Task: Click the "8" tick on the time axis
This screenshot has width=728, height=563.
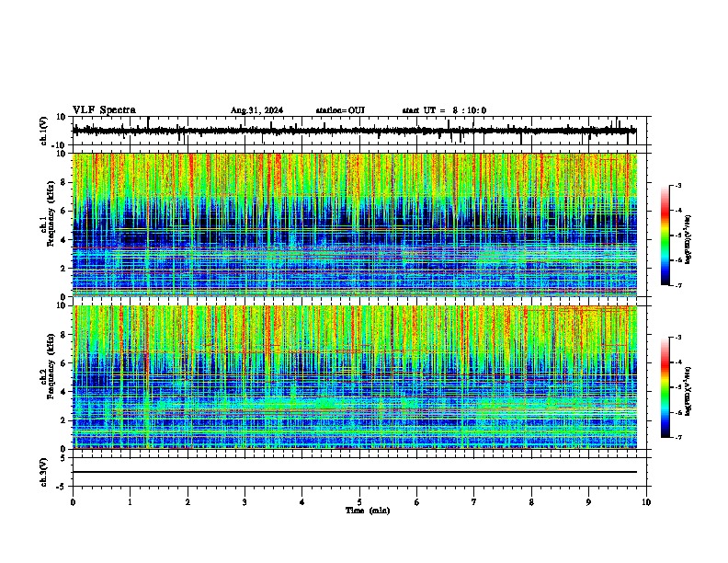Action: [x=531, y=502]
